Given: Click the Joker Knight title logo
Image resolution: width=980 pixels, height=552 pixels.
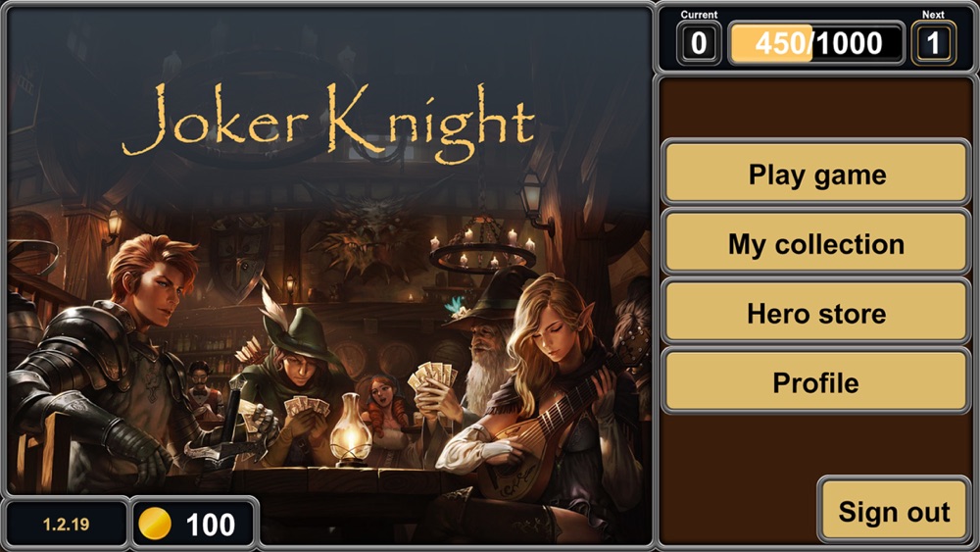Looking at the screenshot, I should (x=328, y=122).
